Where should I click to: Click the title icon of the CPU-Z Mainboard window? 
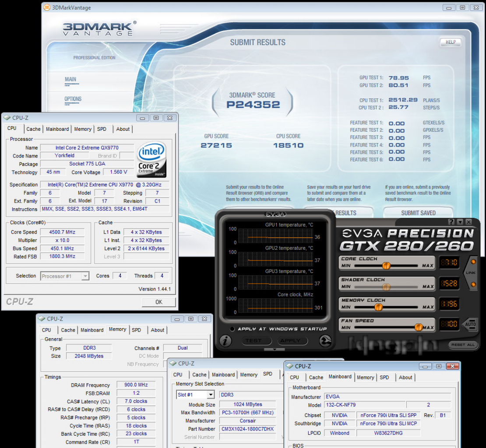point(290,366)
